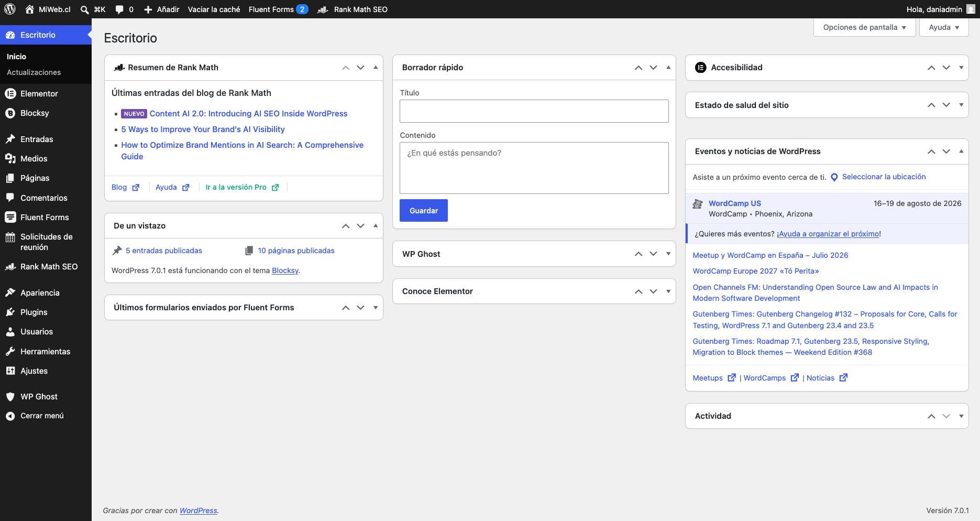Open Content AI 2.0 blog post link
980x521 pixels.
(x=248, y=114)
